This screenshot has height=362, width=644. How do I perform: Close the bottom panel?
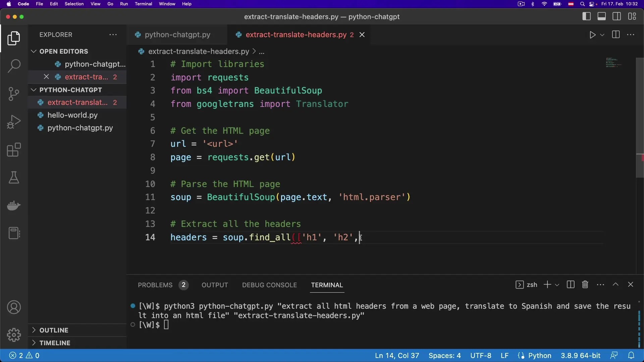coord(631,285)
